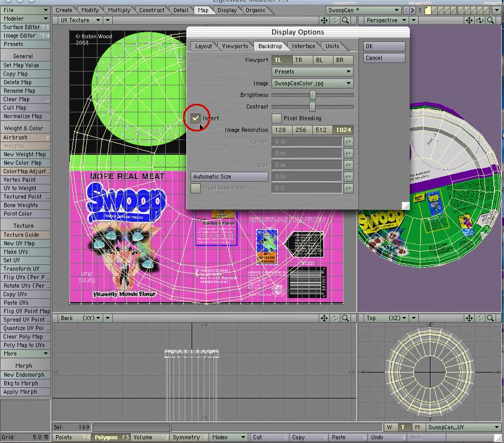Open the Multiply tab
504x443 pixels.
point(119,10)
